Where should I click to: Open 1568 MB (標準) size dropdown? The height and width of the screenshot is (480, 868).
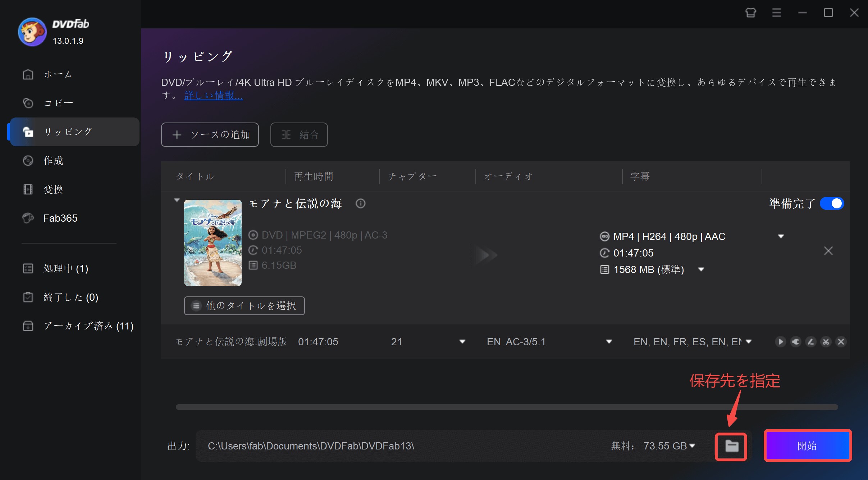tap(701, 269)
